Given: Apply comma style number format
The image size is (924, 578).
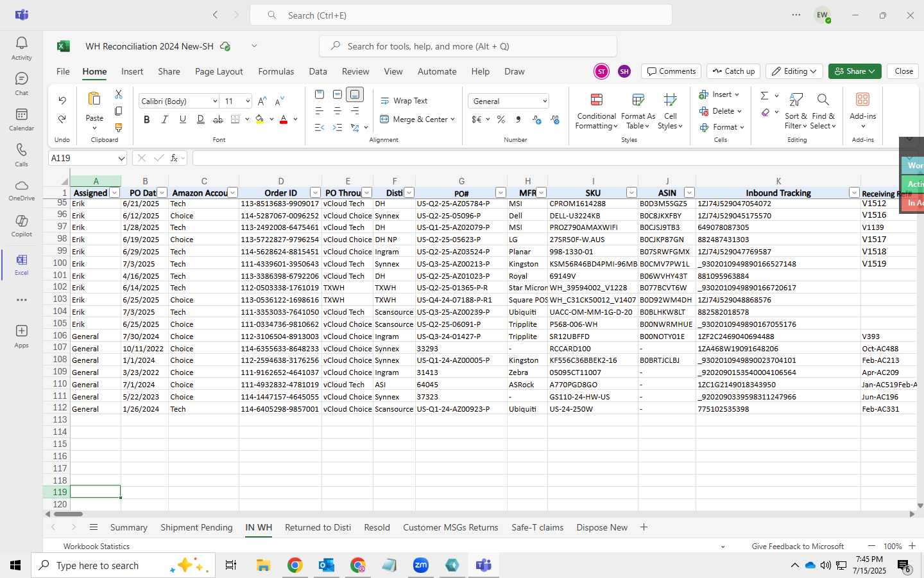Looking at the screenshot, I should [518, 119].
